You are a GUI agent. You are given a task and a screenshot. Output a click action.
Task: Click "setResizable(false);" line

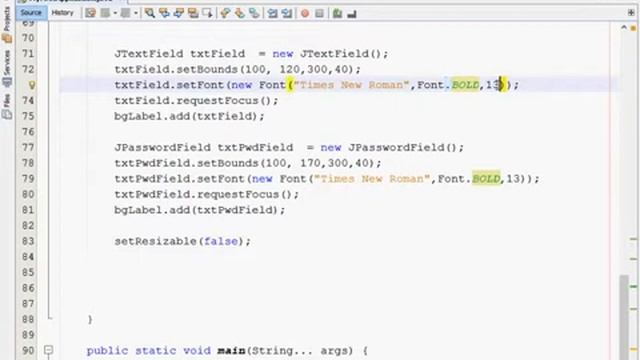click(x=182, y=241)
